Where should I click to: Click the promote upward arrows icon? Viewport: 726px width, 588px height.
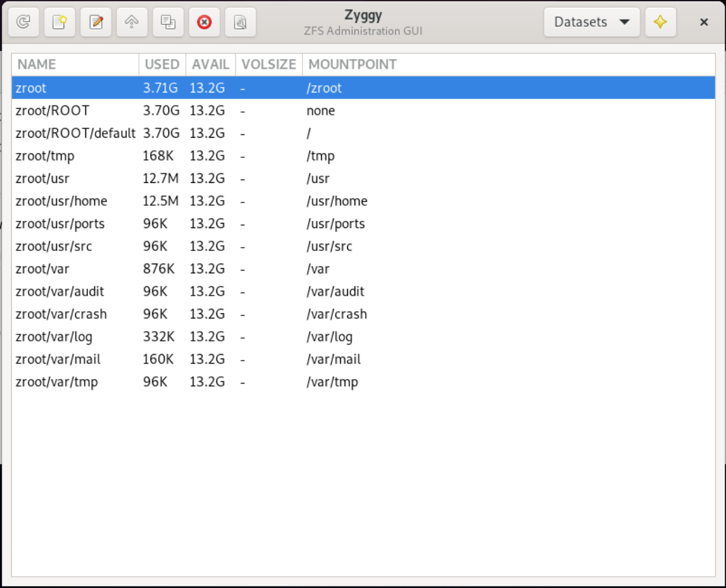[132, 22]
